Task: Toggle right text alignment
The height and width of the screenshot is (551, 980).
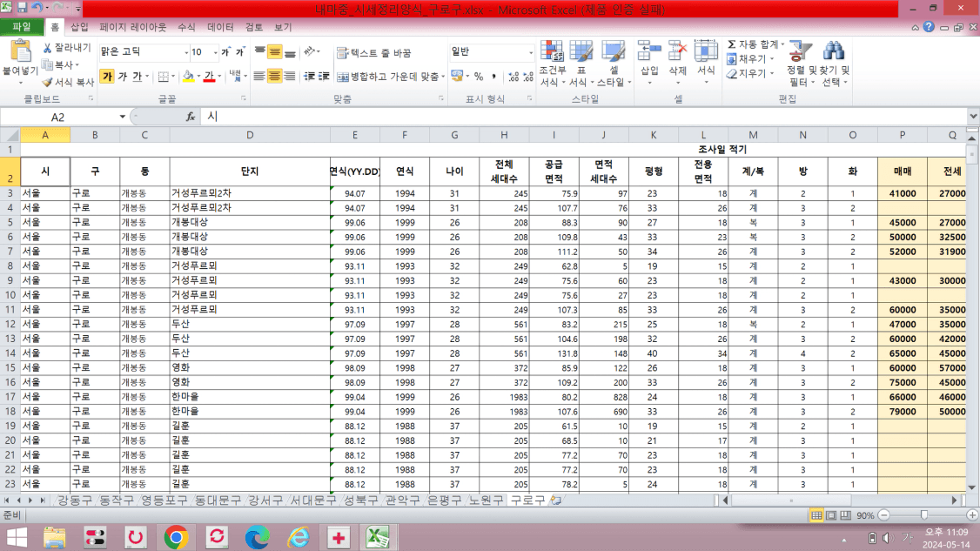Action: coord(289,77)
